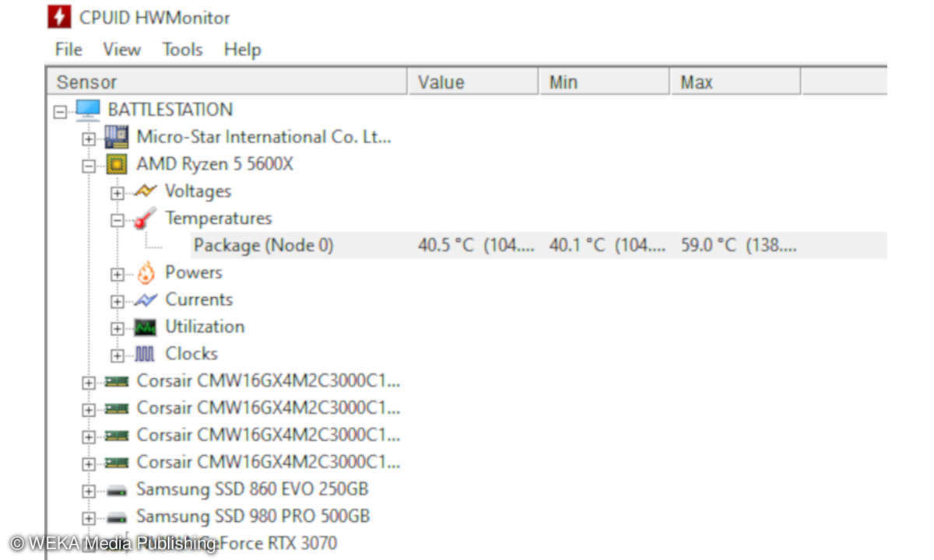Select the Clocks label
This screenshot has height=560, width=934.
coord(191,355)
